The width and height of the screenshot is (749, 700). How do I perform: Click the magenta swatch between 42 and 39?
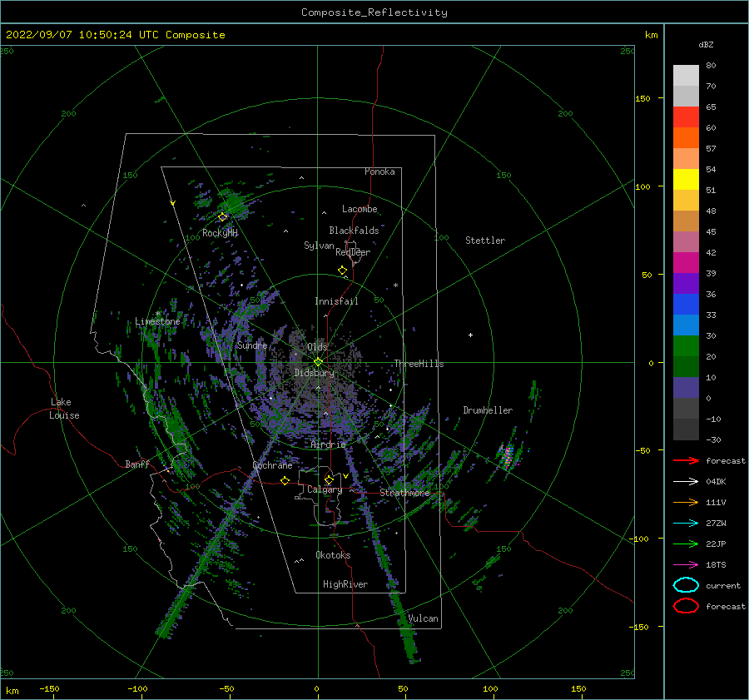[x=686, y=263]
